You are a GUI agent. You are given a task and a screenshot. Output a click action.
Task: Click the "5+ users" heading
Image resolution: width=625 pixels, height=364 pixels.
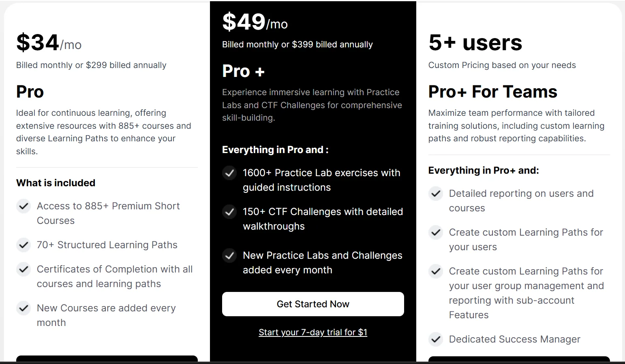[x=475, y=43]
